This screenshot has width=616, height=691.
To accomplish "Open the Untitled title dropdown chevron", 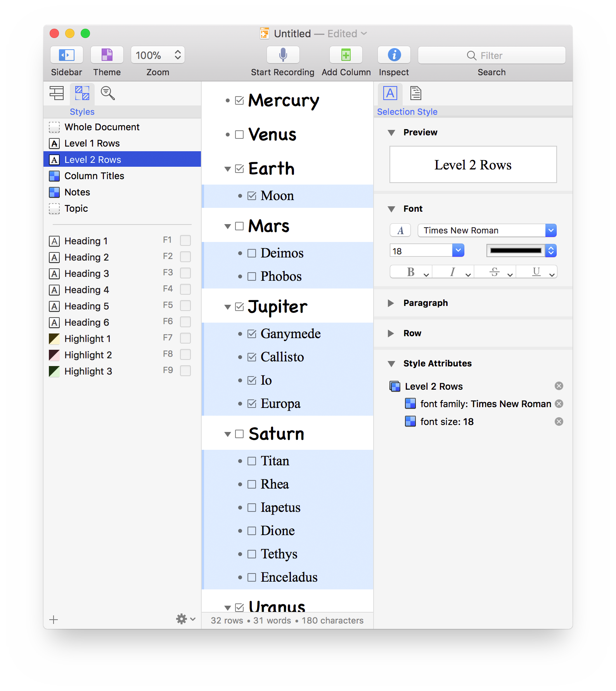I will click(364, 34).
